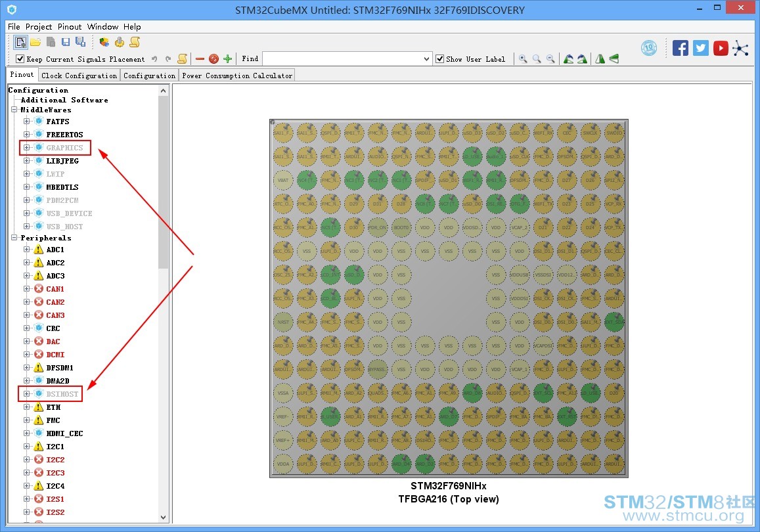Expand the FATFS middleware node
Image resolution: width=760 pixels, height=532 pixels.
pyautogui.click(x=27, y=121)
